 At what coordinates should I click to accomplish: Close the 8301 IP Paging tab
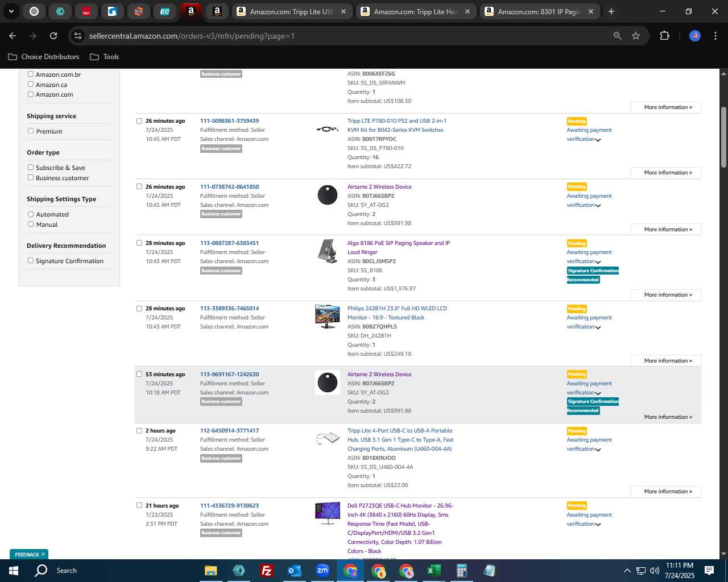coord(591,11)
